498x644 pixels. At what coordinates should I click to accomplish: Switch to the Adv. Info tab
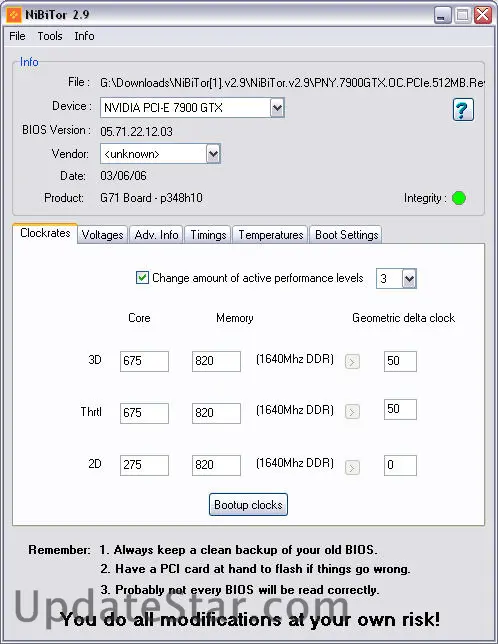click(156, 235)
